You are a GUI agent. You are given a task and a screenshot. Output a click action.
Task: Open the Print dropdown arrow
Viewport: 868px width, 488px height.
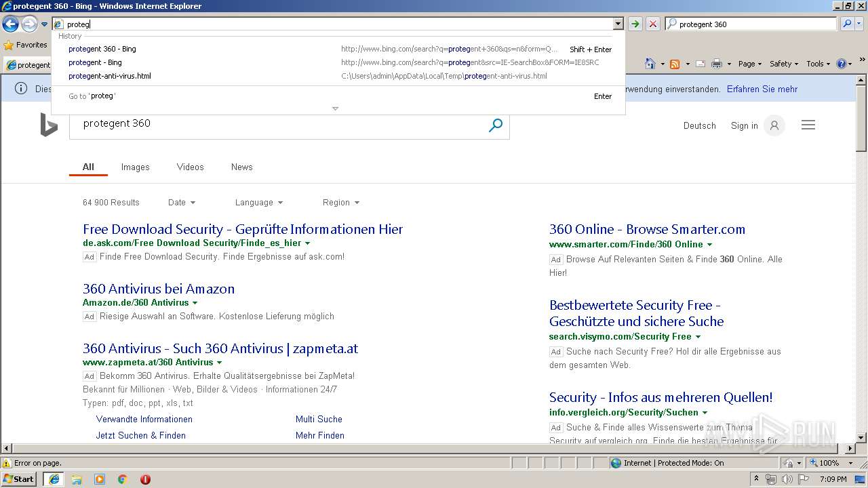[x=729, y=64]
